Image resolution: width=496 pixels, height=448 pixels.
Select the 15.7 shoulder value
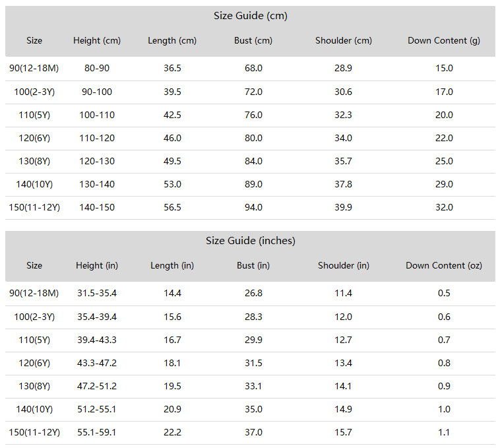(344, 433)
